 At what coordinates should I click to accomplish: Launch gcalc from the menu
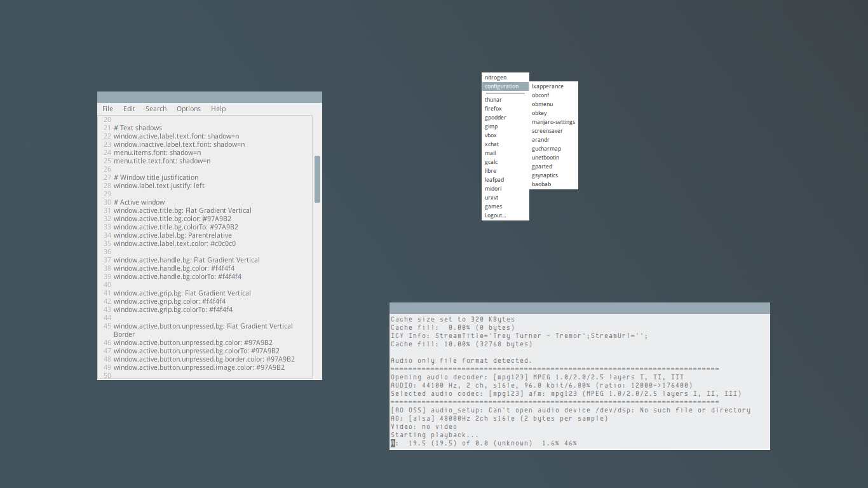[505, 162]
